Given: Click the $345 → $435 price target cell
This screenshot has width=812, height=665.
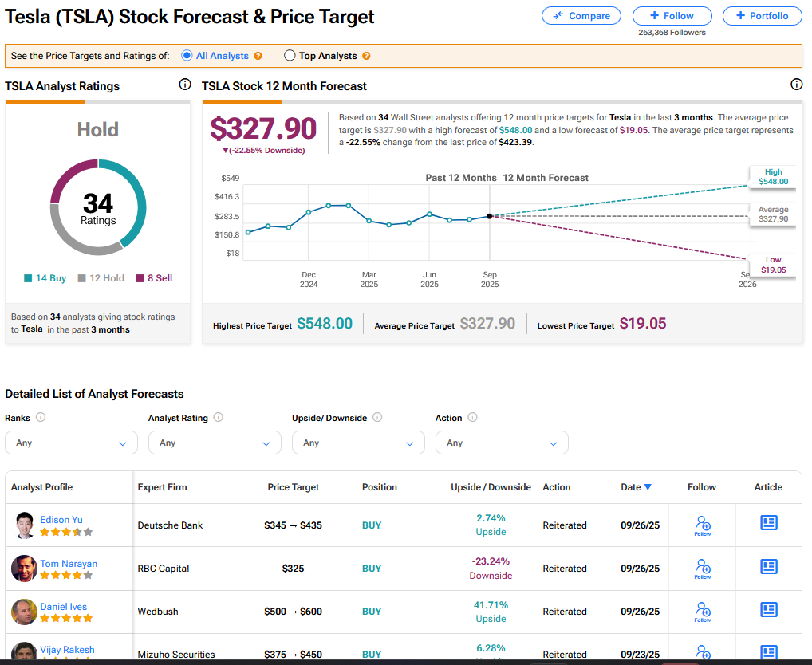Looking at the screenshot, I should pos(293,525).
